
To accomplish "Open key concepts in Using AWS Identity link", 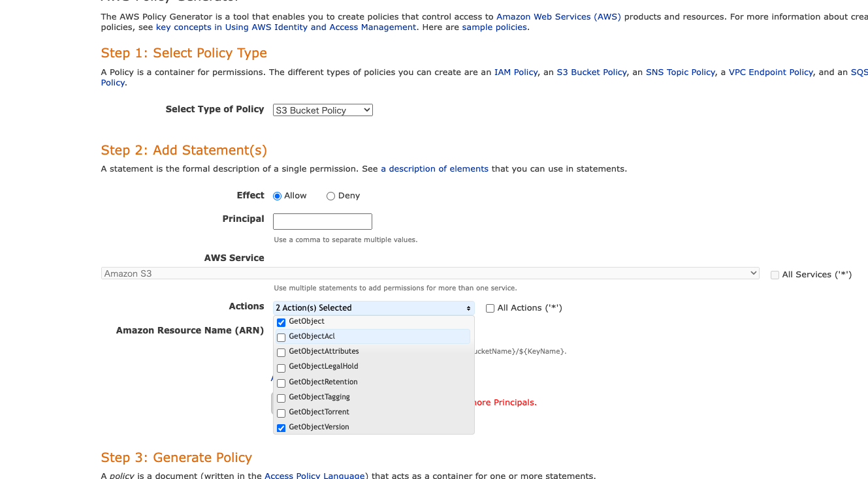I will [286, 27].
